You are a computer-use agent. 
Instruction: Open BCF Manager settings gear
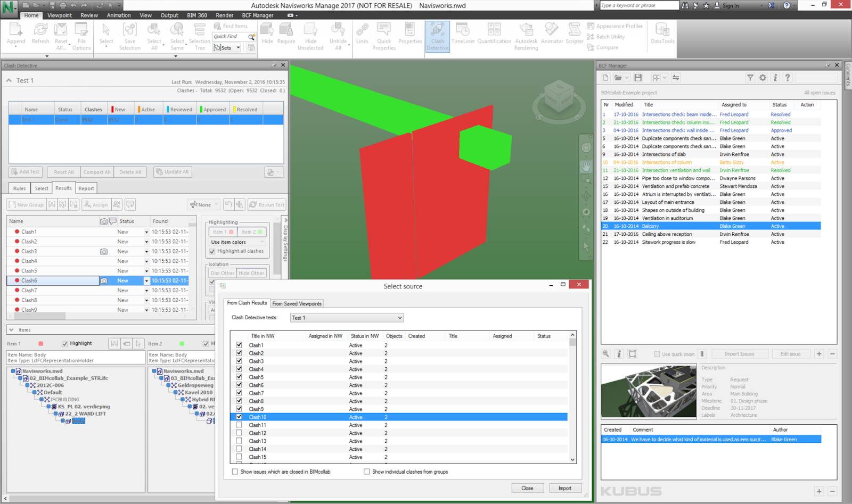763,78
